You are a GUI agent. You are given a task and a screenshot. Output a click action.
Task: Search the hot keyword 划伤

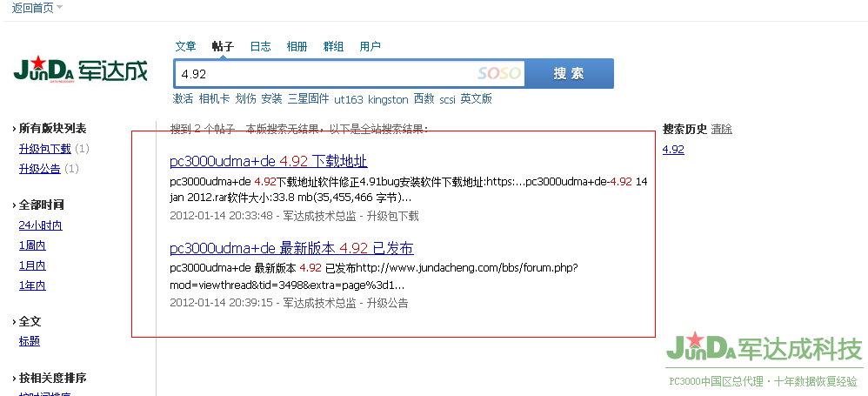[246, 99]
